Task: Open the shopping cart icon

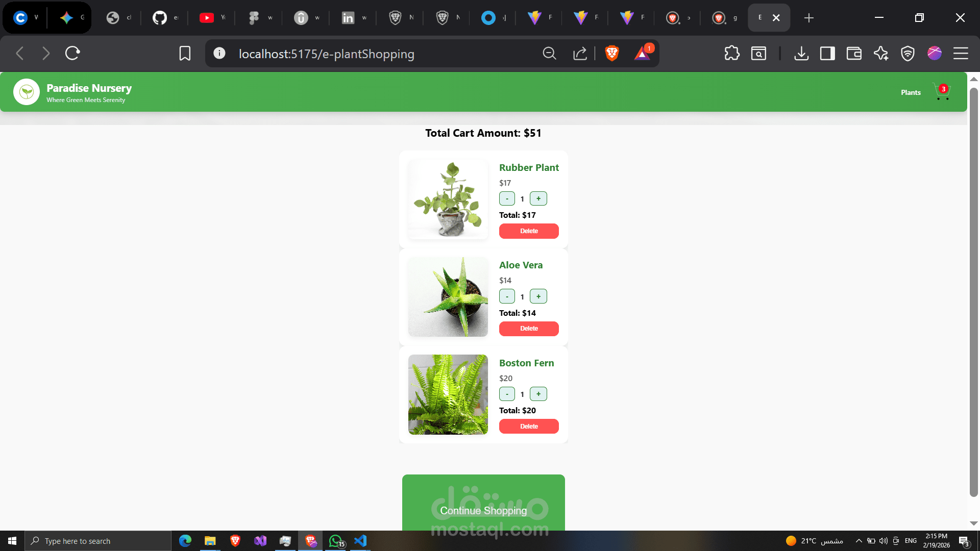Action: [x=942, y=92]
